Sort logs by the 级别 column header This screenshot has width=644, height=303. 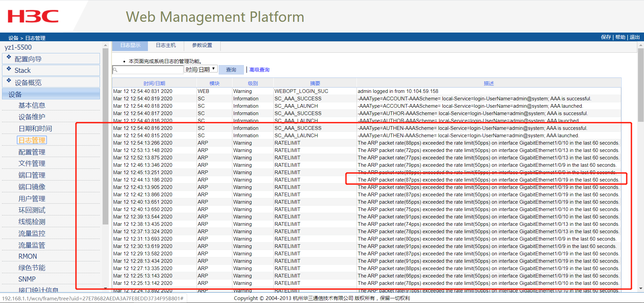pos(253,83)
